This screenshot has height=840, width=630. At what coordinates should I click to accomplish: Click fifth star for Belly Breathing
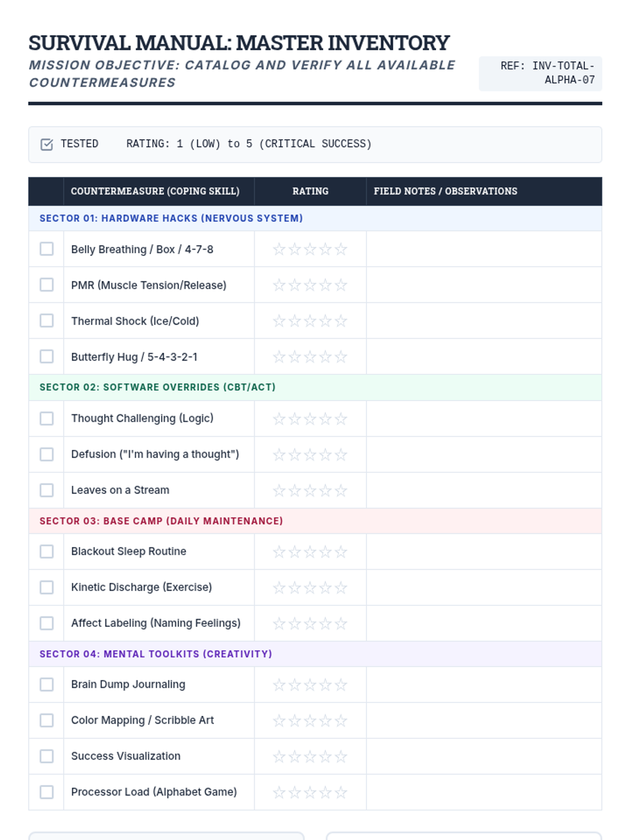click(x=341, y=249)
